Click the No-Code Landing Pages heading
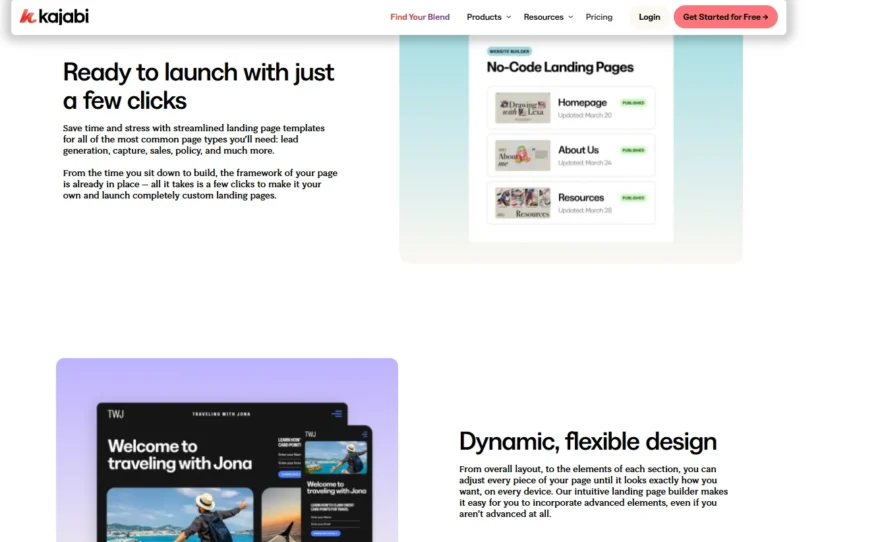This screenshot has height=542, width=884. pos(560,68)
